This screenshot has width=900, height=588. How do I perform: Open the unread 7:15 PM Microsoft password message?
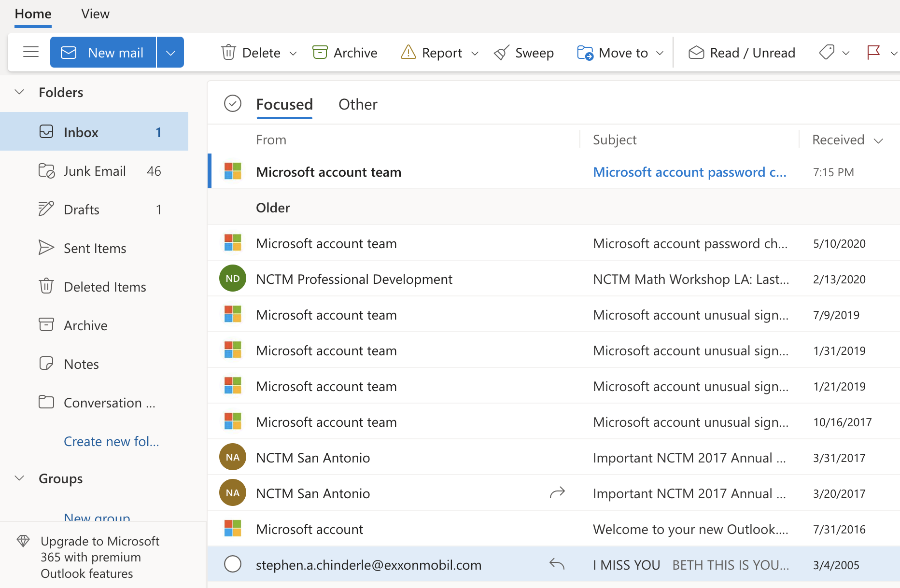pyautogui.click(x=554, y=172)
